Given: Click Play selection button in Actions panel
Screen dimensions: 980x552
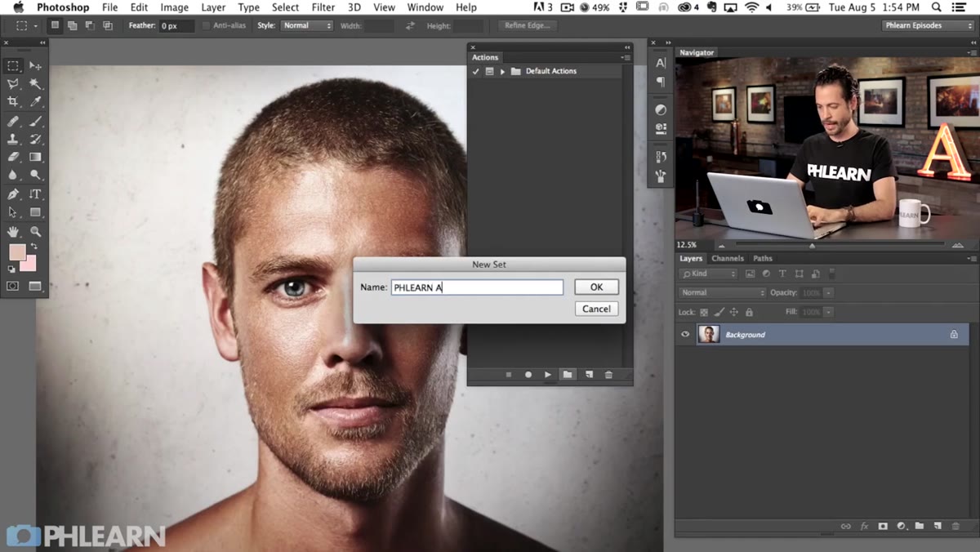Looking at the screenshot, I should pyautogui.click(x=548, y=375).
